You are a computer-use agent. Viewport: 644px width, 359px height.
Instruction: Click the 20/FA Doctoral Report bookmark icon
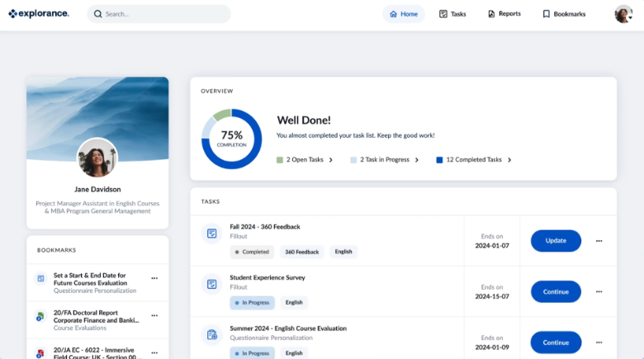40,316
